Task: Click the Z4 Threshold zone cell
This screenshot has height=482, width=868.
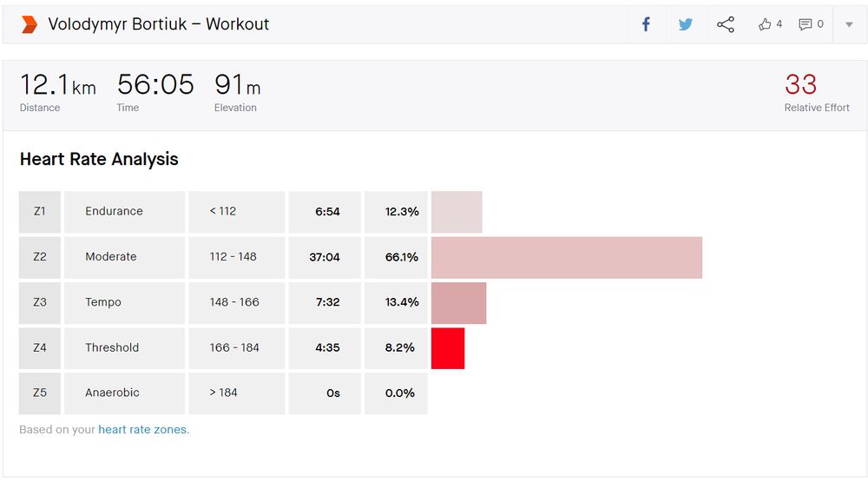Action: (x=124, y=348)
